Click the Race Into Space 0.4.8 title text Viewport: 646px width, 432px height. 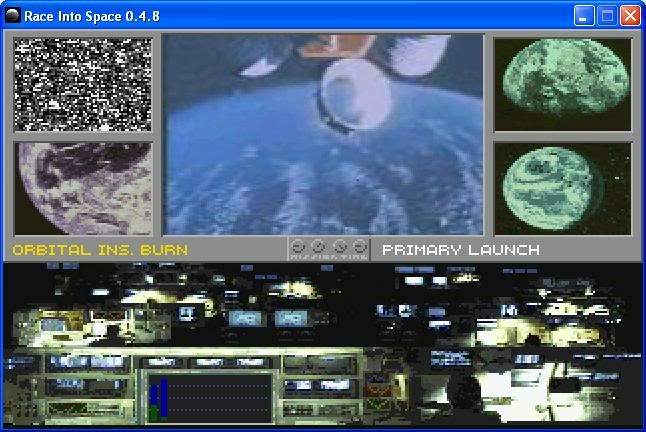coord(92,16)
